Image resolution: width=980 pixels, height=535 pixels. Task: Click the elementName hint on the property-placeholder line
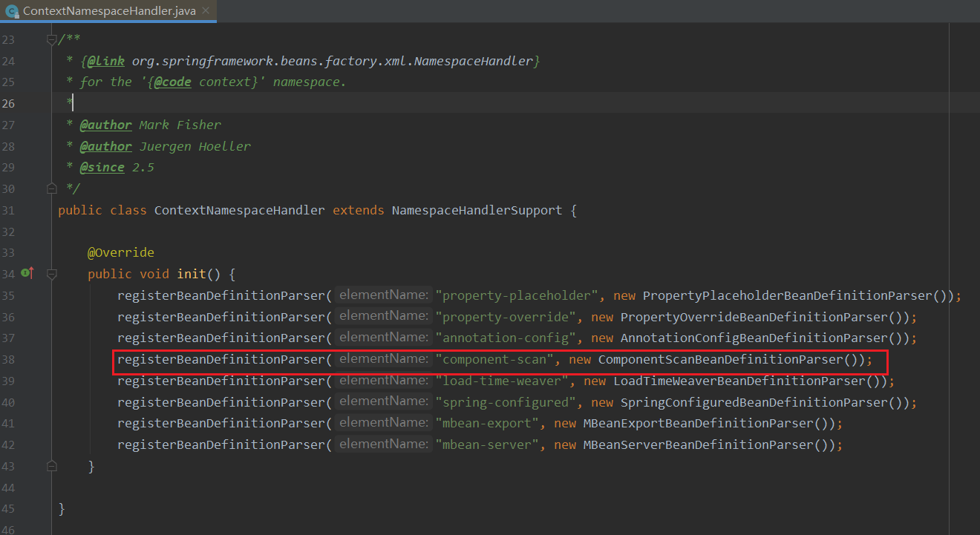point(383,295)
